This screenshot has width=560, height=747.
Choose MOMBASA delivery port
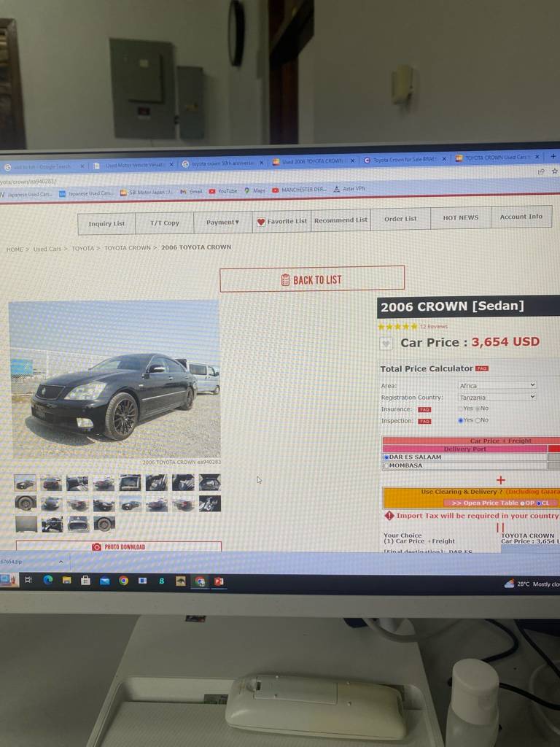tap(386, 466)
